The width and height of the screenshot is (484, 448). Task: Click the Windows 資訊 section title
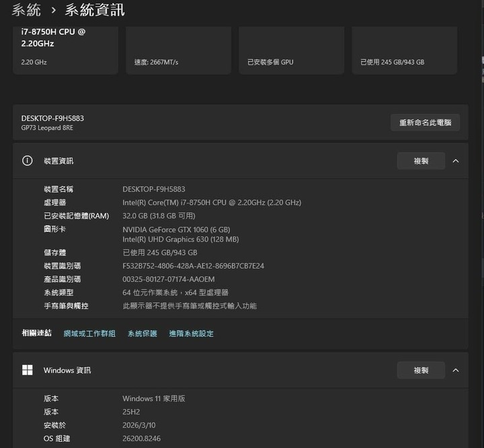(x=67, y=370)
